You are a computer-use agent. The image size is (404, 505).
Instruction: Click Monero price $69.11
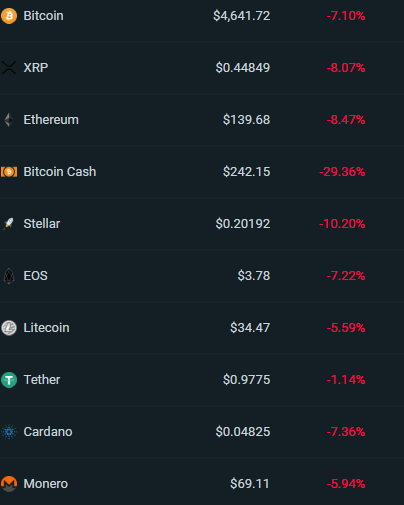click(250, 484)
